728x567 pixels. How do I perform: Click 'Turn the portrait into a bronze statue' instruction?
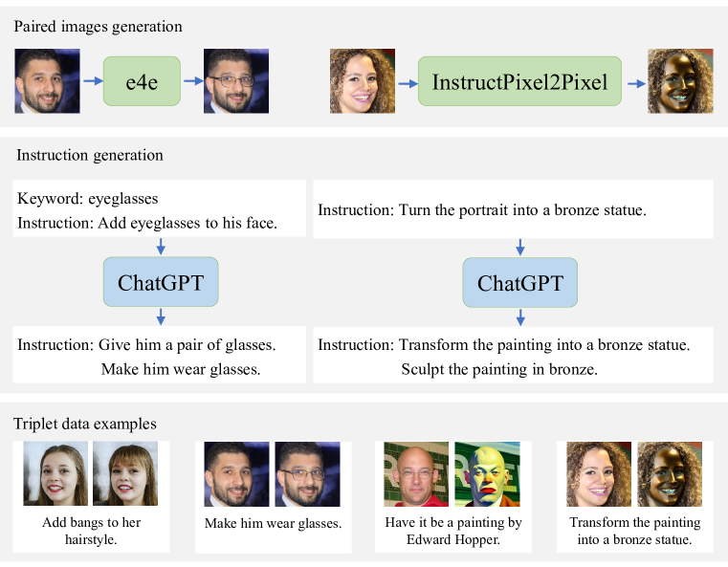coord(482,209)
